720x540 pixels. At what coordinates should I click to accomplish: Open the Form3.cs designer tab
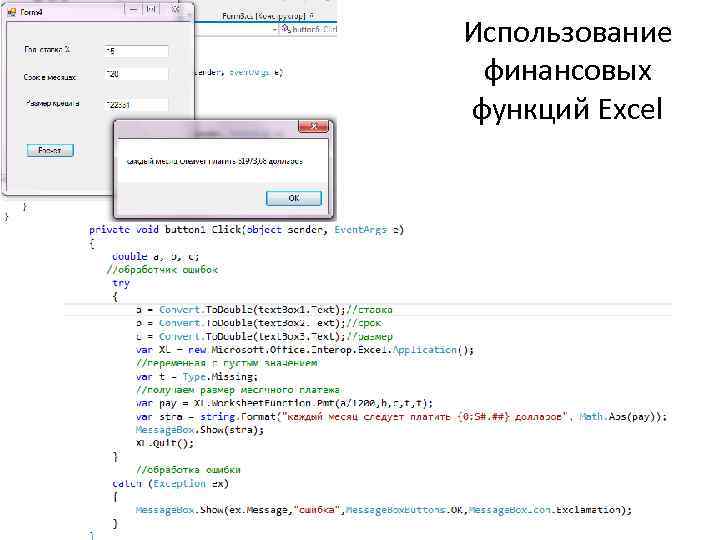(267, 16)
